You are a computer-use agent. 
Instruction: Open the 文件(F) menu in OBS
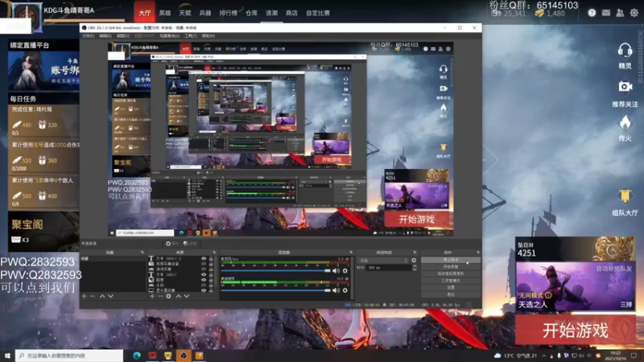click(x=88, y=36)
